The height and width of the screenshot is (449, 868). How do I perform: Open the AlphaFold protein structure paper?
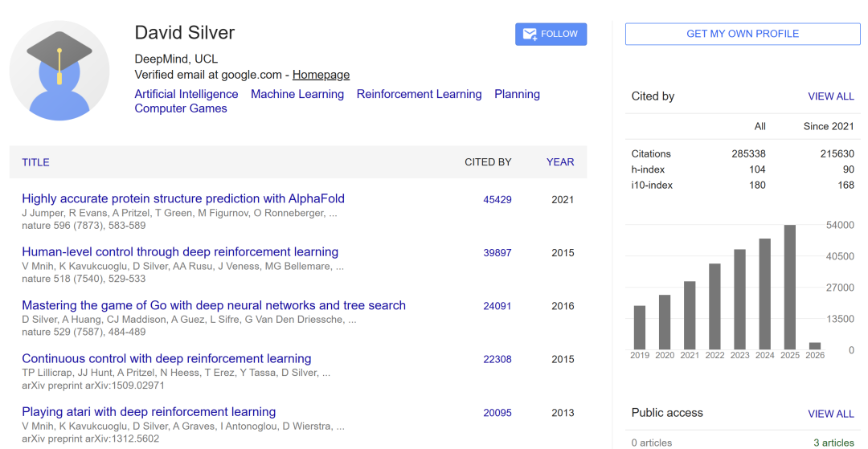click(x=182, y=198)
